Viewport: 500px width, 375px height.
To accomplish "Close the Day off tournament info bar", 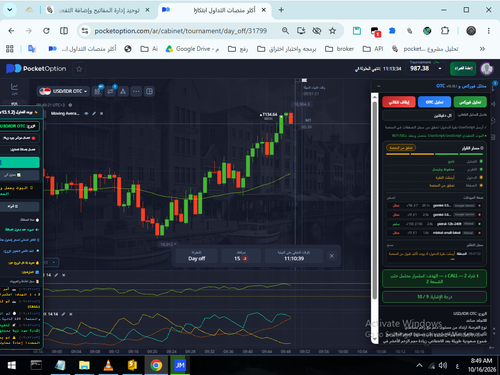I will [332, 256].
